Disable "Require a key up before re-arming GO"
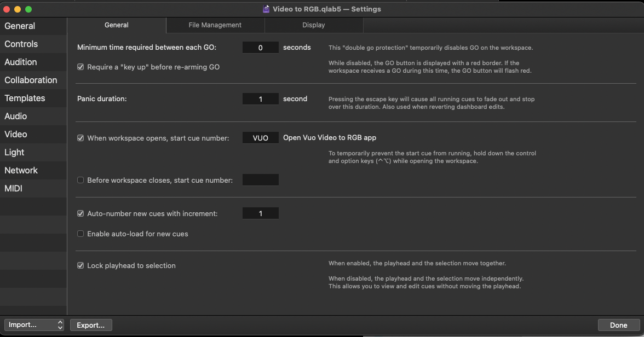Screen dimensions: 644x337 80,67
